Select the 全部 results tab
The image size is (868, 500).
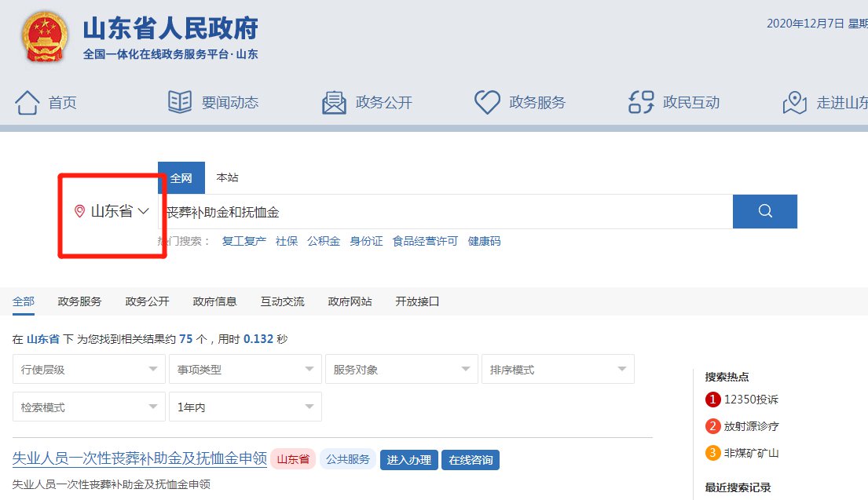pos(24,301)
